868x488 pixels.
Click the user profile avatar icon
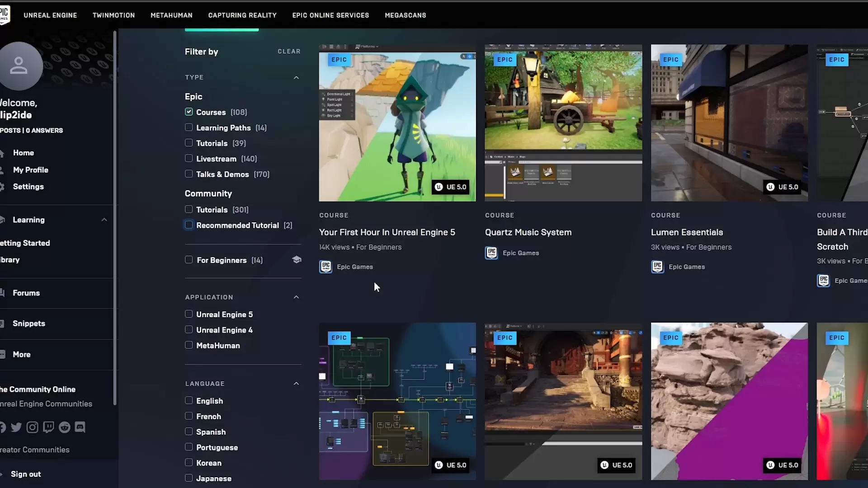(x=19, y=66)
